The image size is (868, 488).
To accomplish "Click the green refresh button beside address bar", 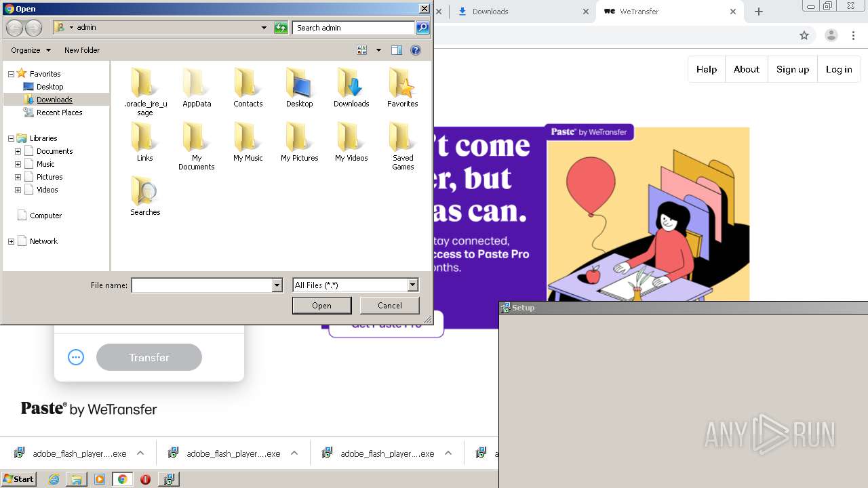I will click(x=281, y=28).
